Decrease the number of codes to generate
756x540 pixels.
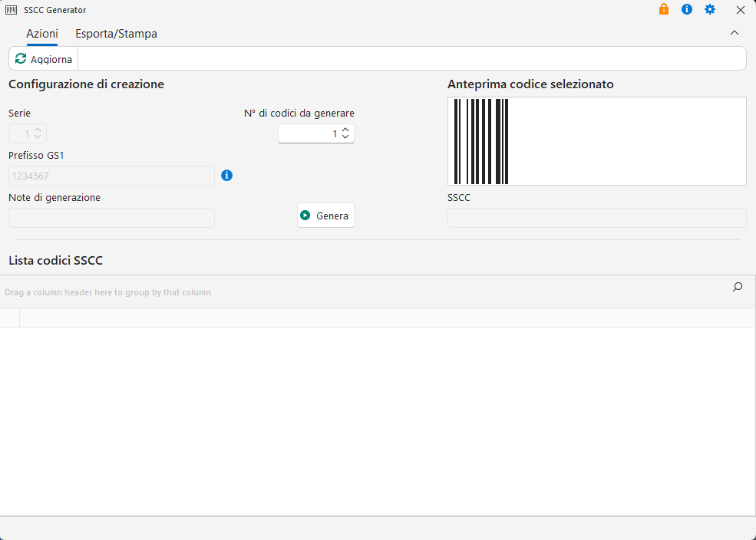pos(345,137)
